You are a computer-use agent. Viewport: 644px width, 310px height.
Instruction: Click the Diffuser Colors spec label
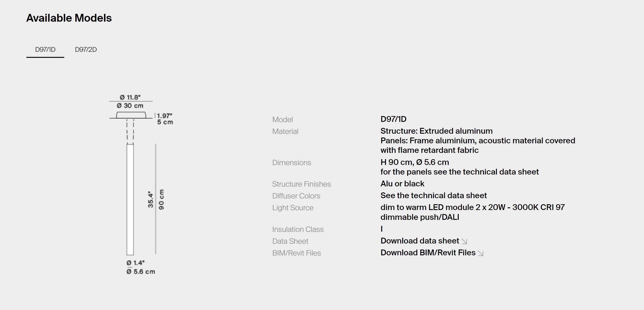click(x=296, y=196)
